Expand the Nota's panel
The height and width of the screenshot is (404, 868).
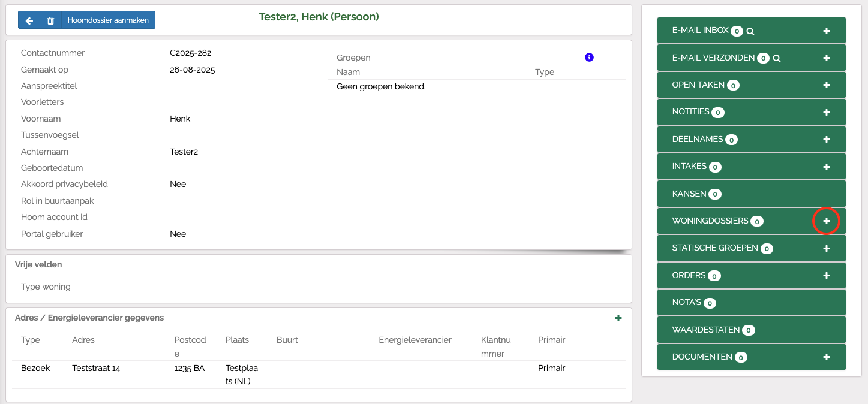point(686,303)
